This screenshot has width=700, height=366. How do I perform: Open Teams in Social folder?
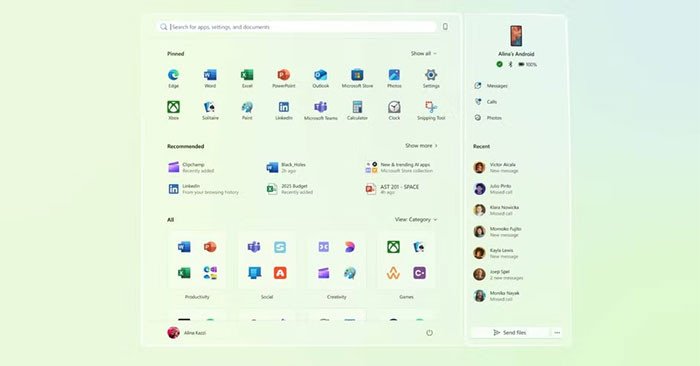[x=254, y=247]
